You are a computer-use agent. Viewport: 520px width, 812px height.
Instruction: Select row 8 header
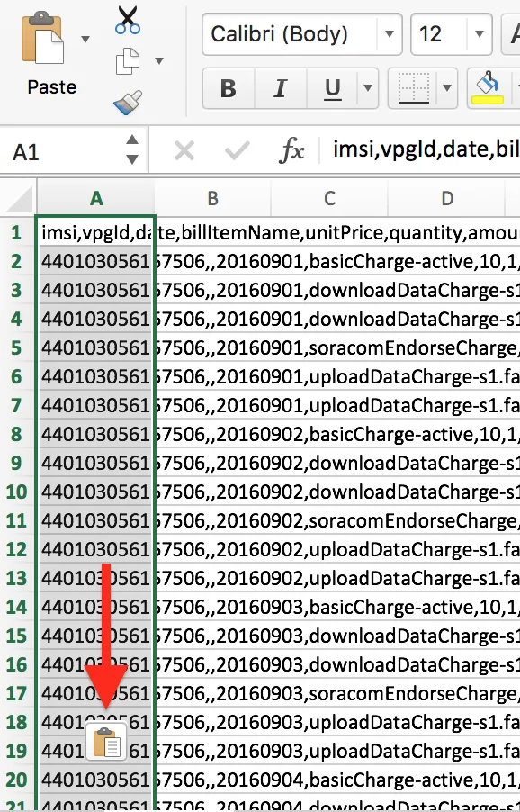[16, 434]
